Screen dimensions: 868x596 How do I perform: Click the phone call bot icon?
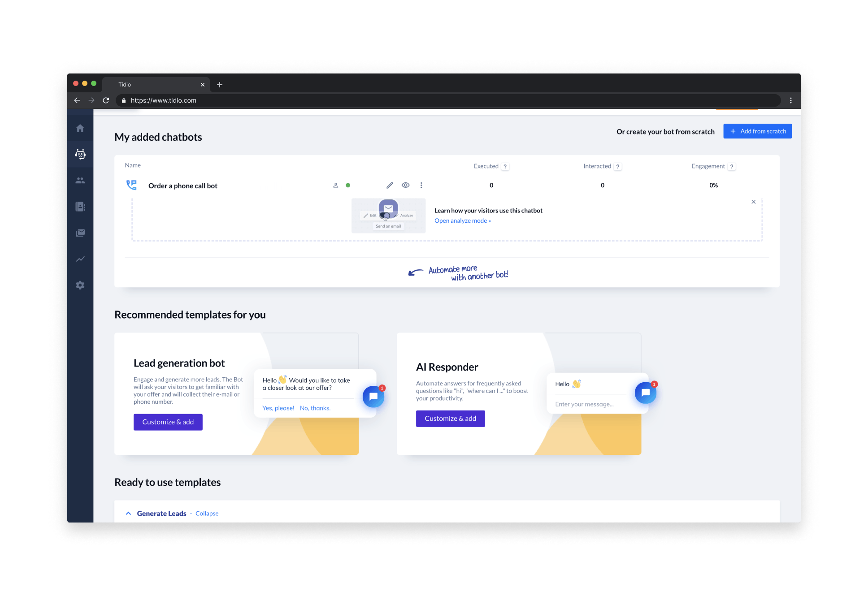coord(131,185)
